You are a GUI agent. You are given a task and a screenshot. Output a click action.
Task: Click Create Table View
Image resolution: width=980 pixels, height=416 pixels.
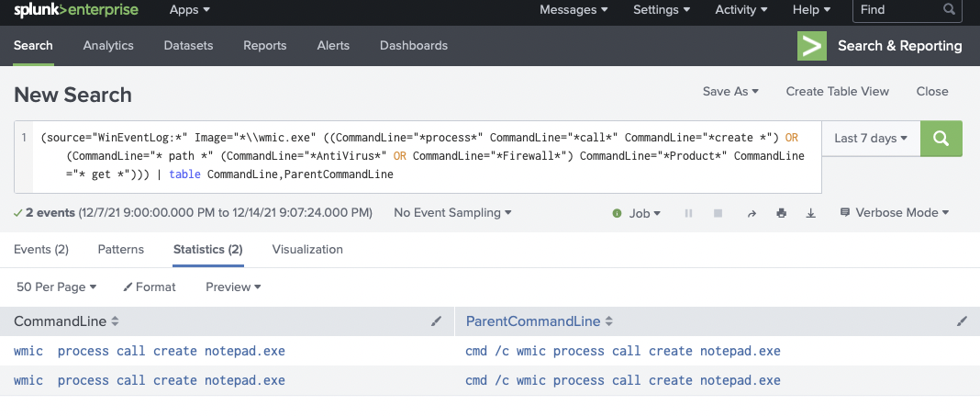click(x=838, y=91)
